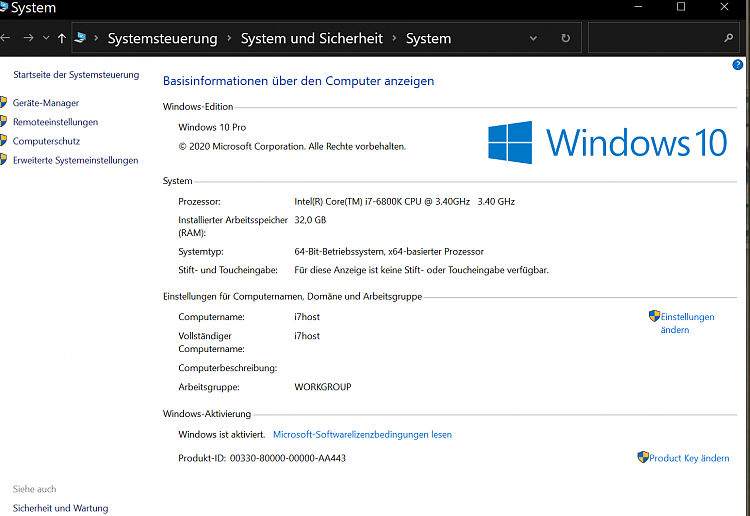The image size is (750, 516).
Task: Select RAM value 32,0 GB
Action: [310, 220]
